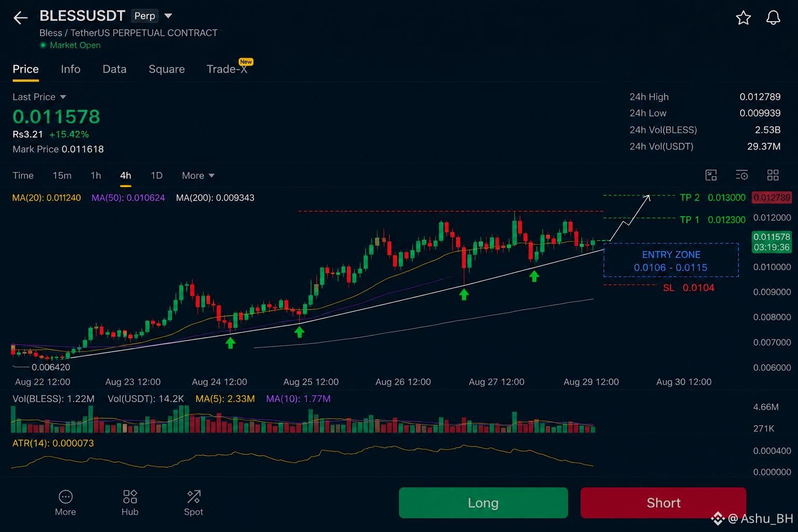Click the Market Open status
This screenshot has width=798, height=532.
point(70,45)
